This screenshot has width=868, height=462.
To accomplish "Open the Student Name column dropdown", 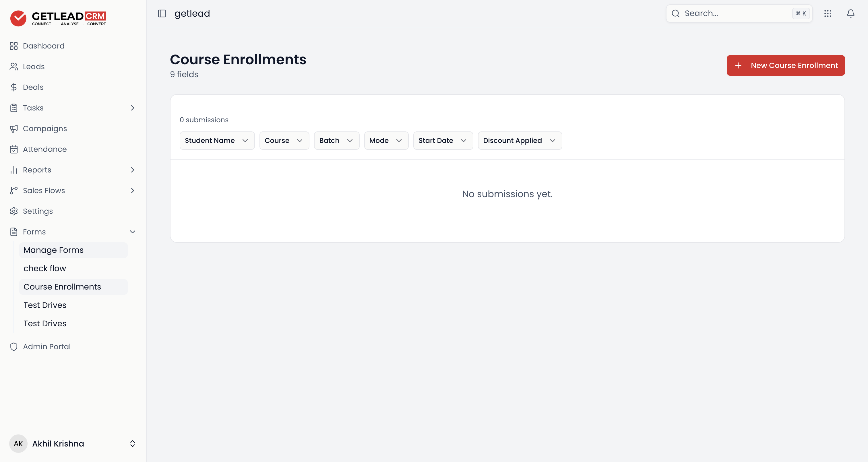I will pos(217,141).
